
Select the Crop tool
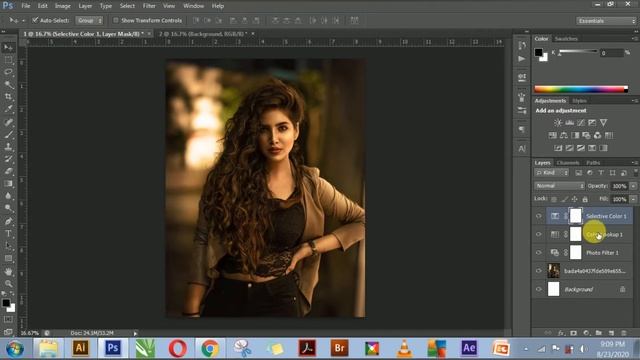click(8, 97)
